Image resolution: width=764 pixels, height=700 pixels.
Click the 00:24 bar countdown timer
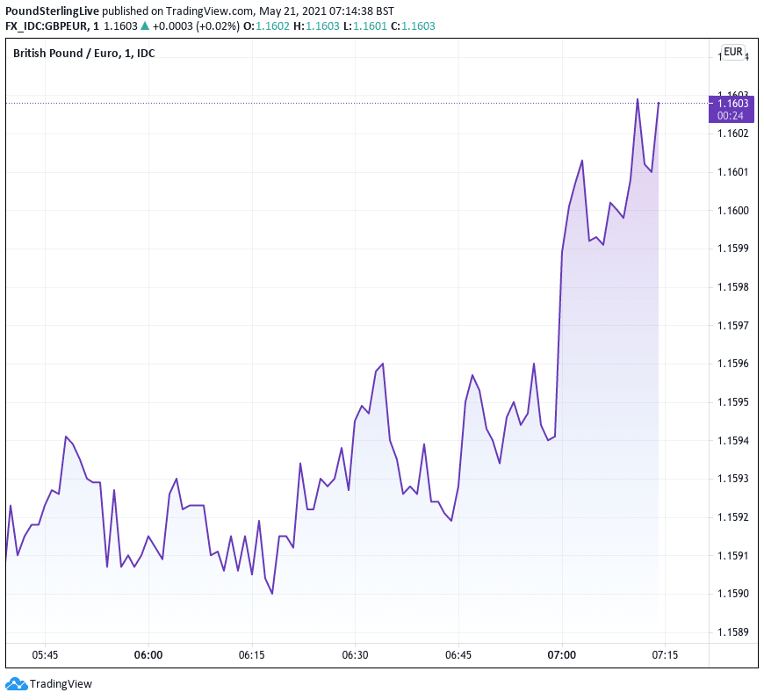tap(732, 116)
